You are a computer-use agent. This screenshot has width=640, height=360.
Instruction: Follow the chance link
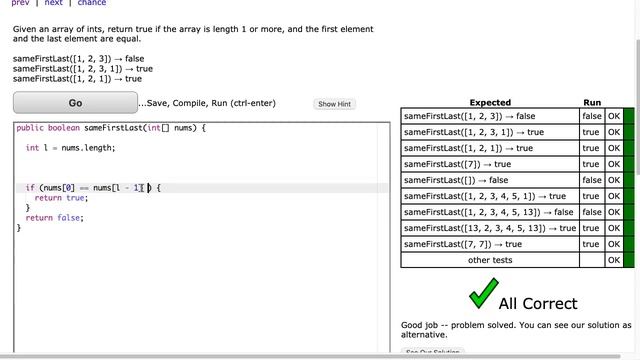click(92, 2)
